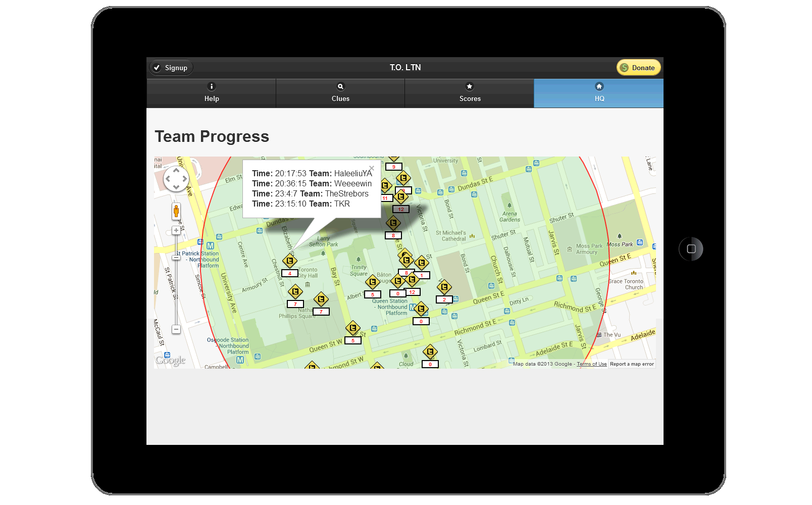Click the orange Street View pegman
812x505 pixels.
click(176, 211)
